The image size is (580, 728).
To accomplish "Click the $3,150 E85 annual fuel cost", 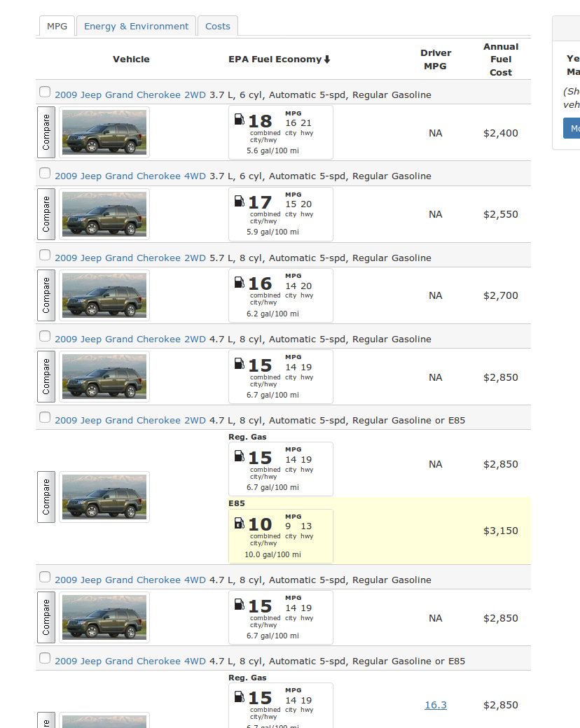I will (x=501, y=531).
